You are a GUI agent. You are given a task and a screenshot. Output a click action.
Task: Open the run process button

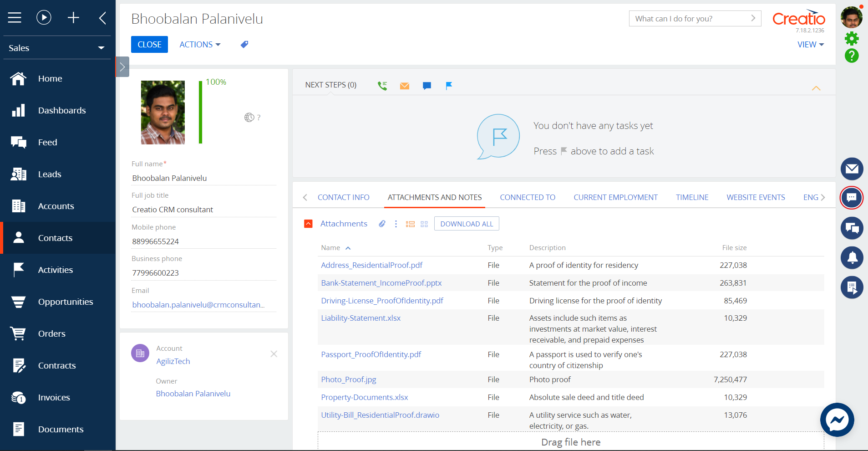[44, 17]
